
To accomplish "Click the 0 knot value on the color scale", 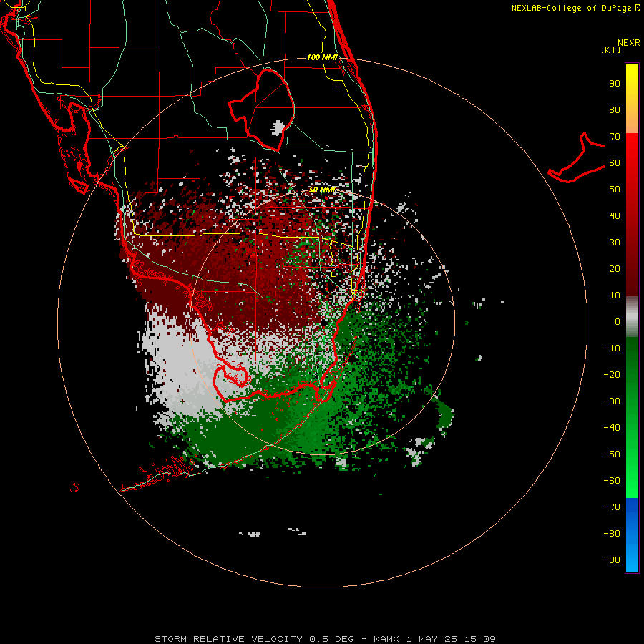I will tap(618, 321).
